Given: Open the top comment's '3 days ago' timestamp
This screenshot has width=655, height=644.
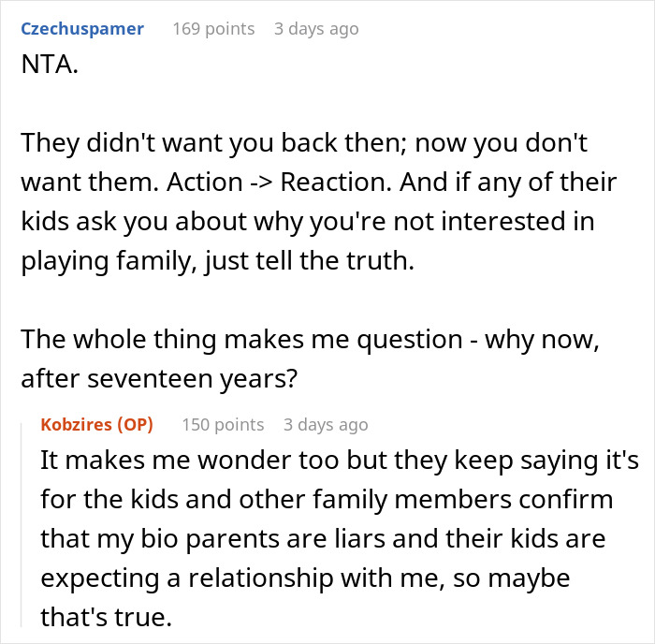Looking at the screenshot, I should (x=315, y=29).
